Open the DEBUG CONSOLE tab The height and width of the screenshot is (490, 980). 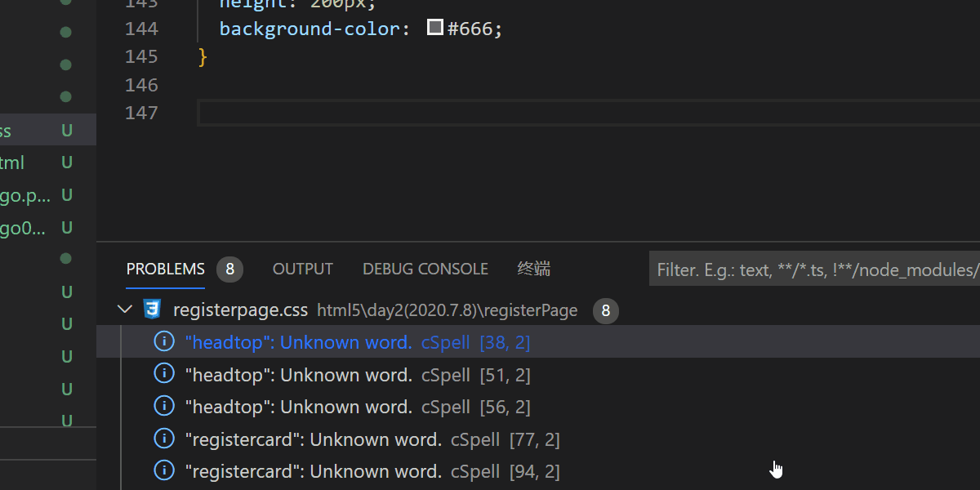(x=425, y=269)
